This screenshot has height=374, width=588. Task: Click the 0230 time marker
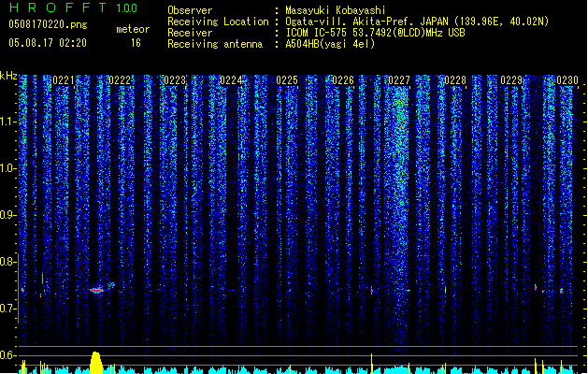coord(567,80)
